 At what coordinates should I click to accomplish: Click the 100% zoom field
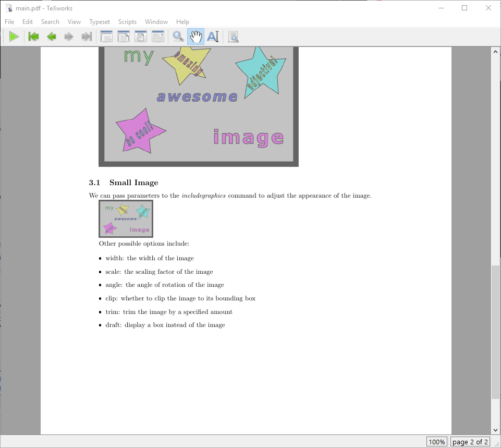437,441
